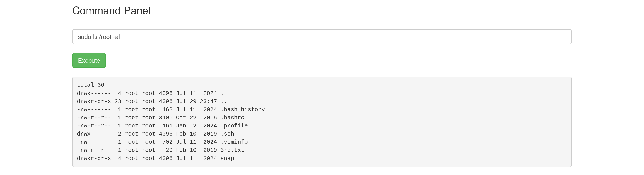Viewport: 644px width, 175px height.
Task: Select the 3rd.txt filename
Action: [x=232, y=150]
